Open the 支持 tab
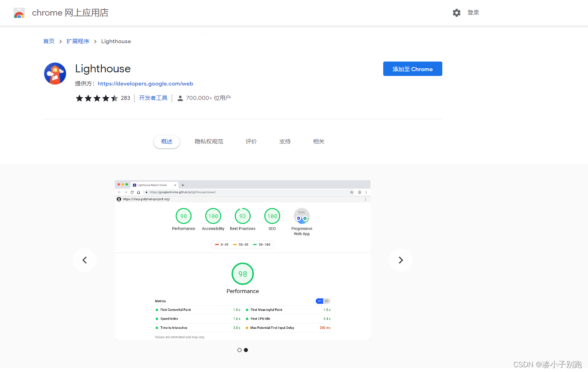Viewport: 588px width, 372px height. (285, 141)
